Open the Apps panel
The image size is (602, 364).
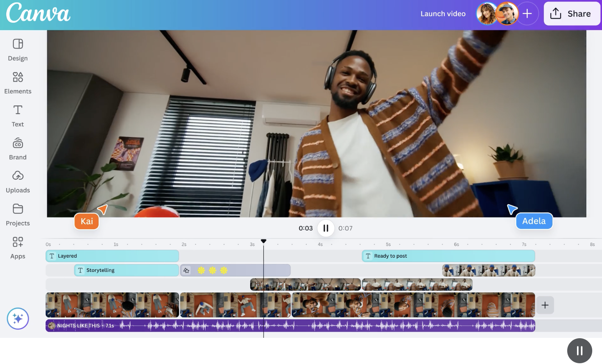coord(18,248)
